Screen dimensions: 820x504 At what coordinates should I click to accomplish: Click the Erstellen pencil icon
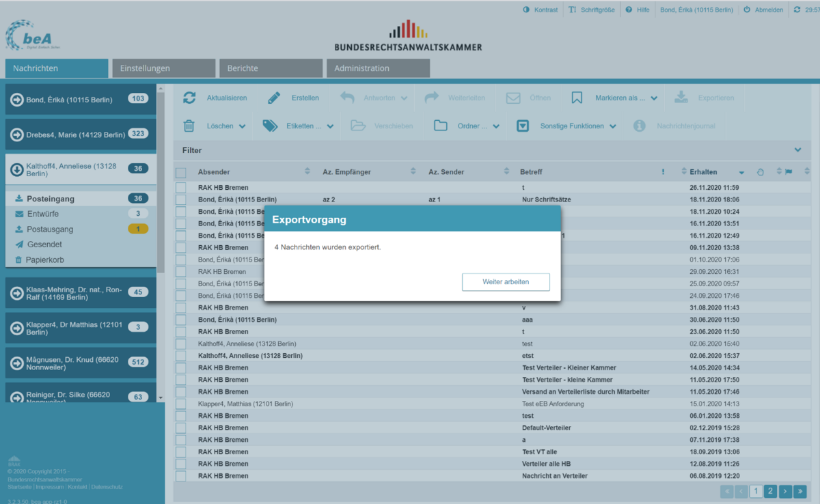274,98
